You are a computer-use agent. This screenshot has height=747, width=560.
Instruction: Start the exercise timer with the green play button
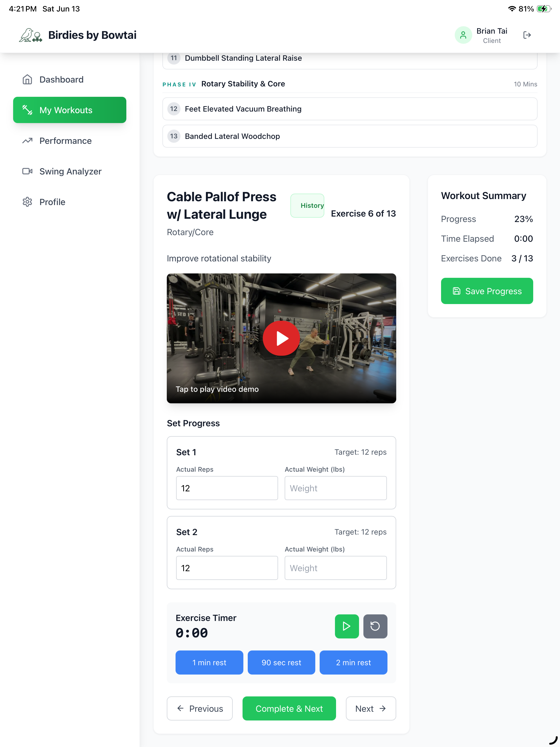click(346, 626)
